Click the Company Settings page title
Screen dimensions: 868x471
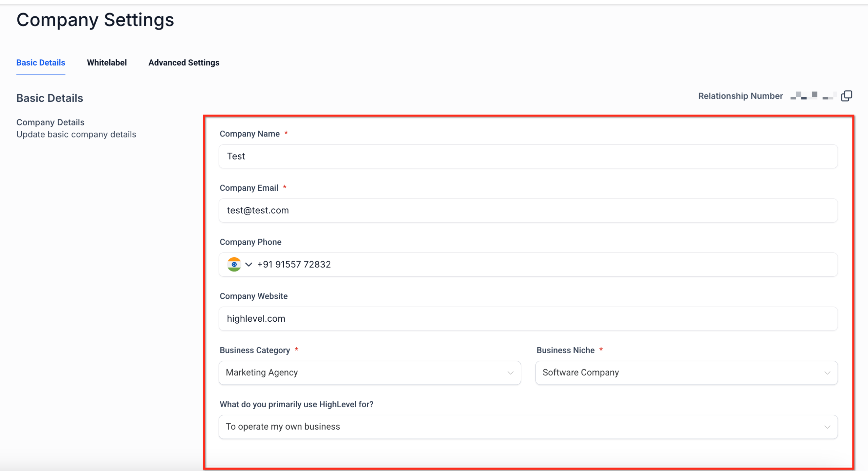tap(95, 19)
